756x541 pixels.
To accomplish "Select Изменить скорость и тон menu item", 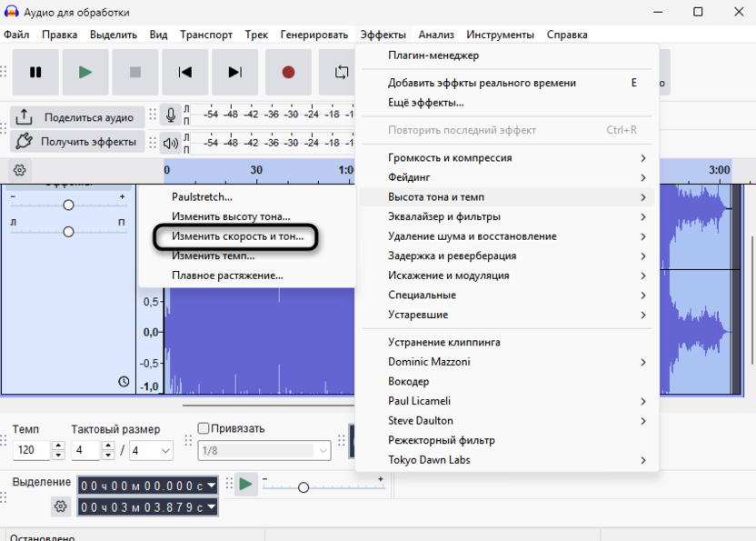I will click(237, 236).
